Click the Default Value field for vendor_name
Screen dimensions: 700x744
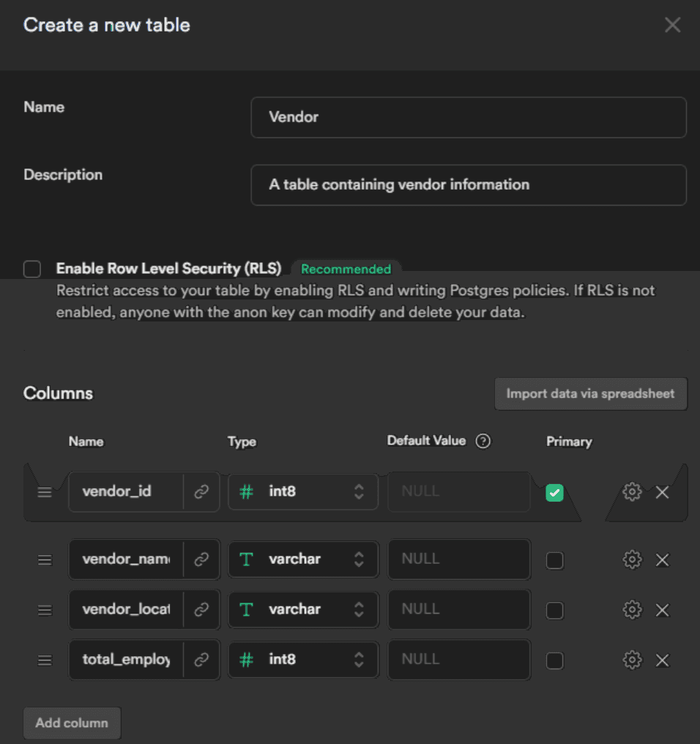pyautogui.click(x=459, y=559)
